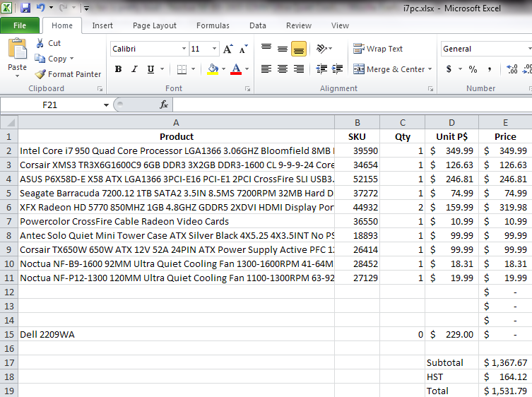
Task: Switch to the Data tab
Action: coord(257,25)
